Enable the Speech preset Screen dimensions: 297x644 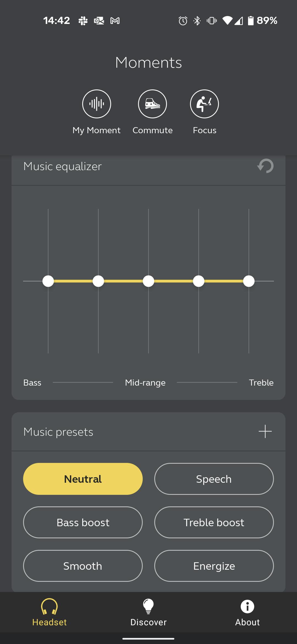[x=214, y=479]
